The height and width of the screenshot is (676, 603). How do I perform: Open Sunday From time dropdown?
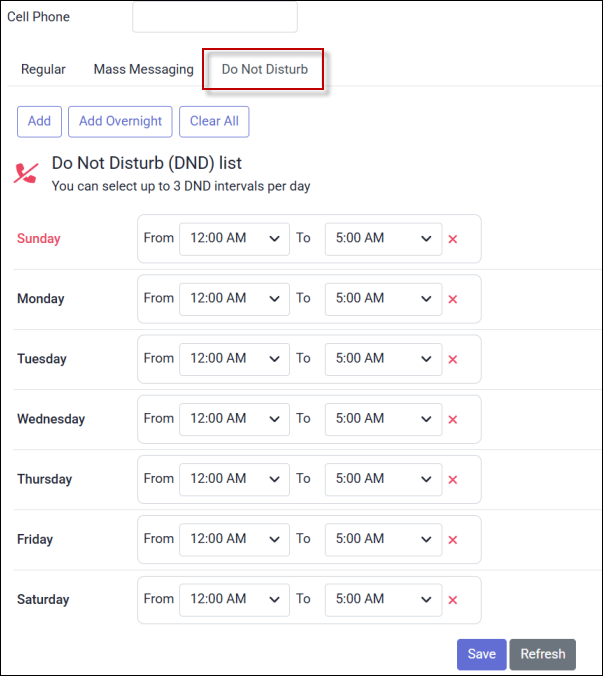coord(234,239)
